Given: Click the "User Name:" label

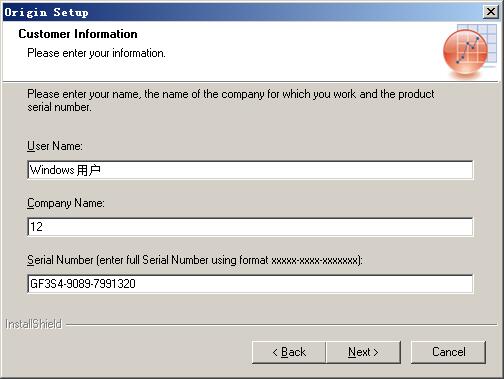Looking at the screenshot, I should coord(55,146).
